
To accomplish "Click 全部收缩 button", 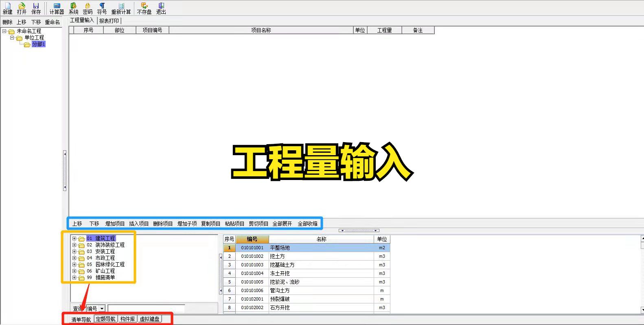I will tap(307, 224).
